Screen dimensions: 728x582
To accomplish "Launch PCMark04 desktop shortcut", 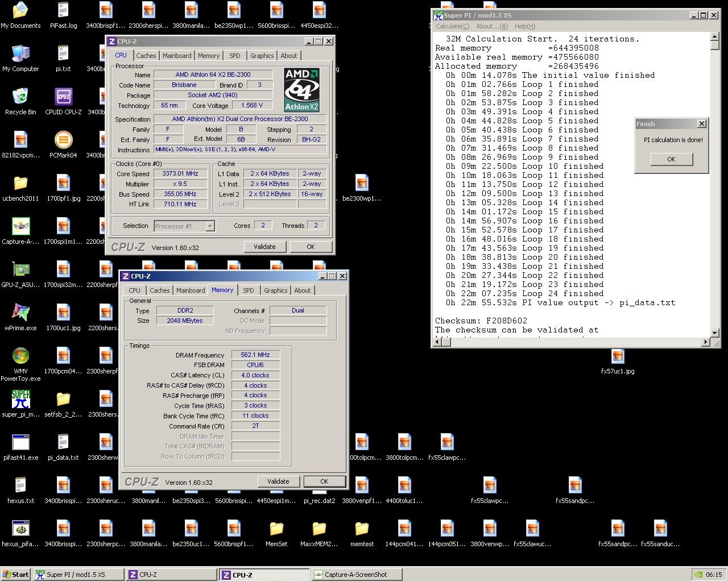I will pos(63,145).
